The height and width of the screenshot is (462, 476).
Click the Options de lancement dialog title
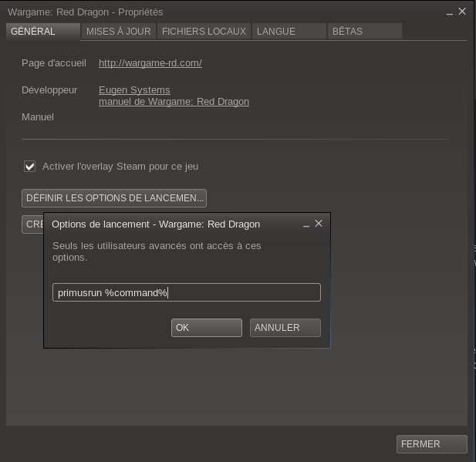[156, 224]
